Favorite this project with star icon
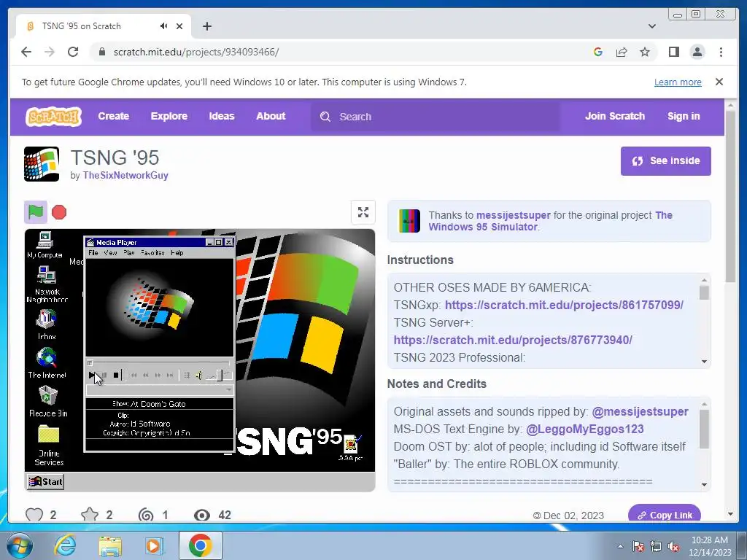Image resolution: width=747 pixels, height=560 pixels. click(90, 516)
